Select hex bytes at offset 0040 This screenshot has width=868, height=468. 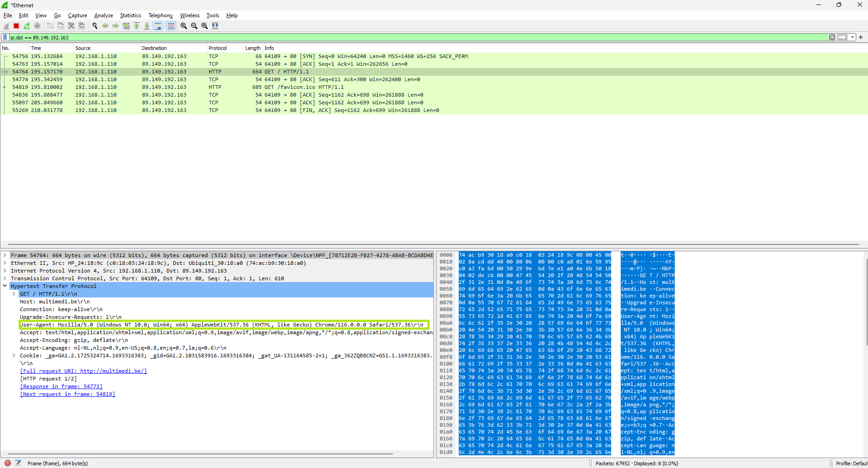click(535, 282)
